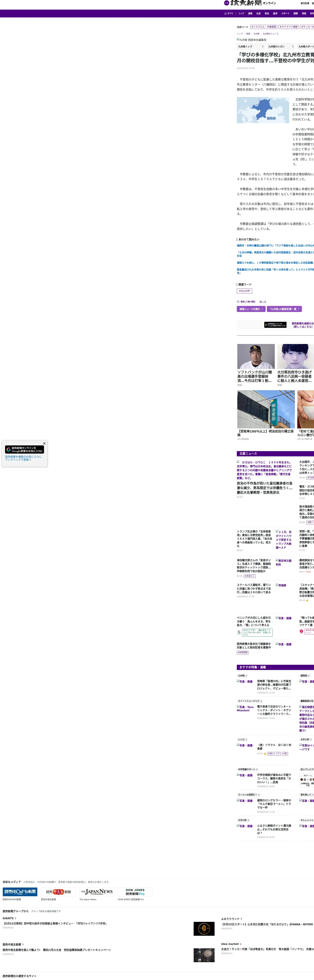Open the 読売KODOMO新聞 logo

pos(20,892)
